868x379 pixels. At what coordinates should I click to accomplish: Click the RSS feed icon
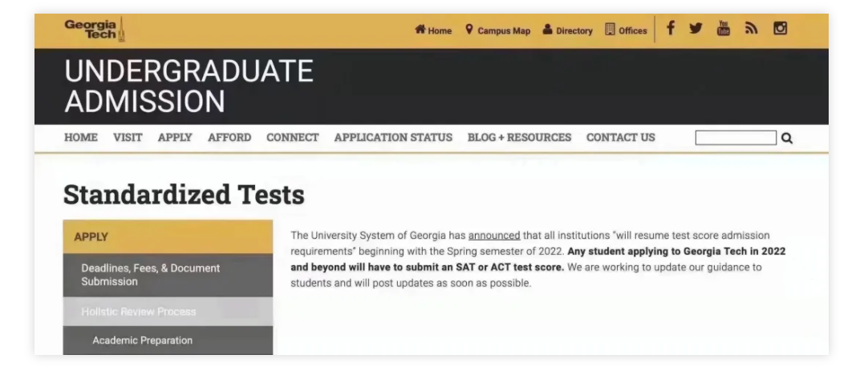pyautogui.click(x=751, y=29)
